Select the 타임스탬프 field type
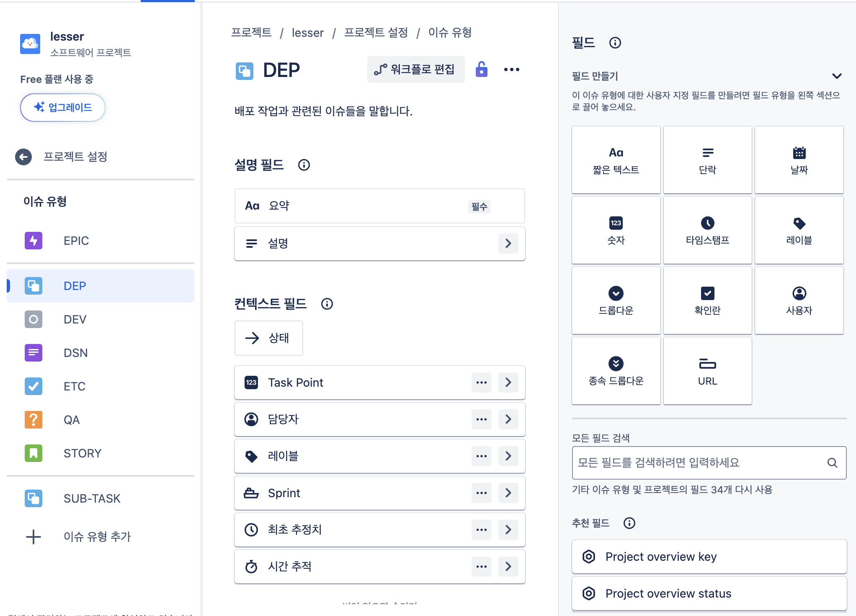The height and width of the screenshot is (616, 856). coord(707,230)
